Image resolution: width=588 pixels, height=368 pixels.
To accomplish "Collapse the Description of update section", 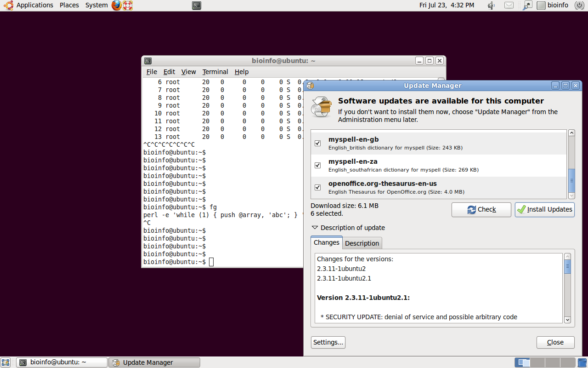I will point(315,228).
